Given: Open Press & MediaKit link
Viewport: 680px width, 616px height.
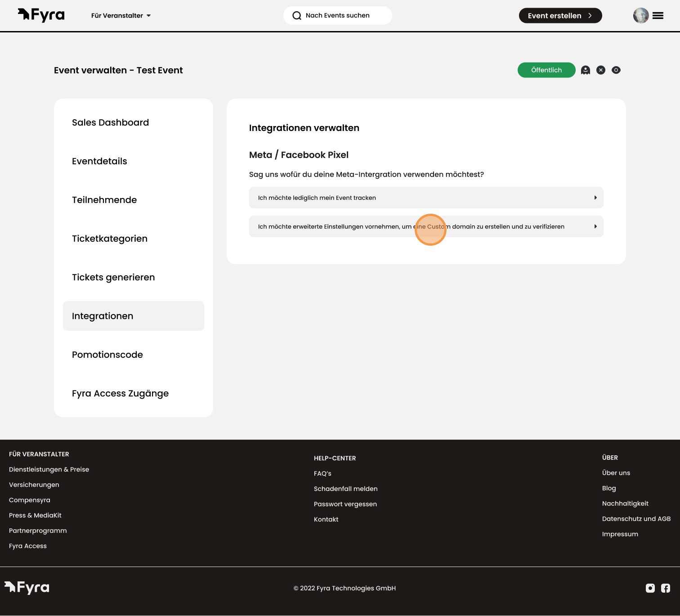Looking at the screenshot, I should (35, 515).
